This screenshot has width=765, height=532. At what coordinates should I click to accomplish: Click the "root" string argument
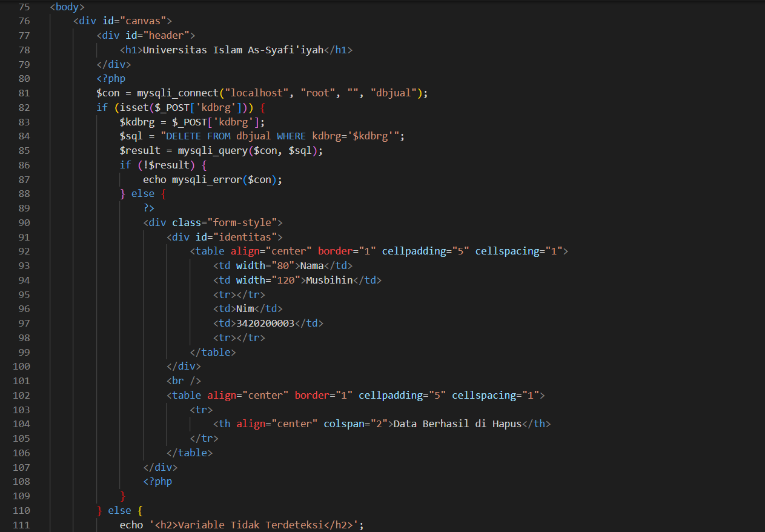click(318, 93)
